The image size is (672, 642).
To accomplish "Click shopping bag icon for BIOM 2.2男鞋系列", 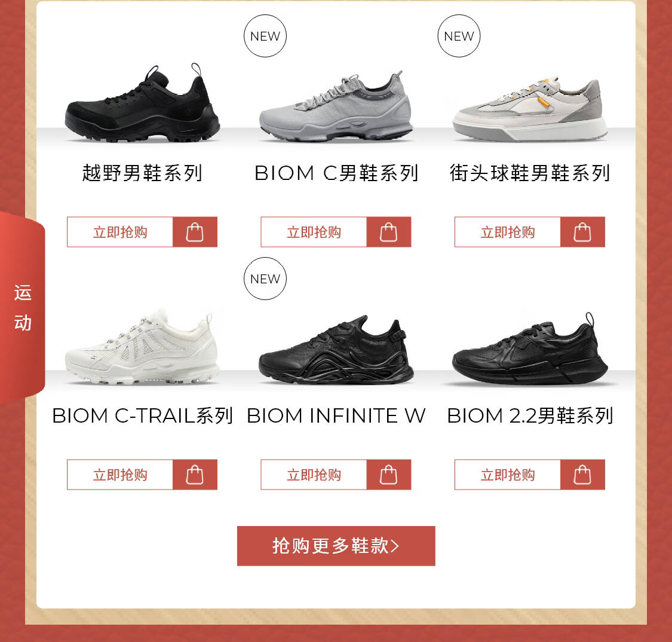I will 582,475.
